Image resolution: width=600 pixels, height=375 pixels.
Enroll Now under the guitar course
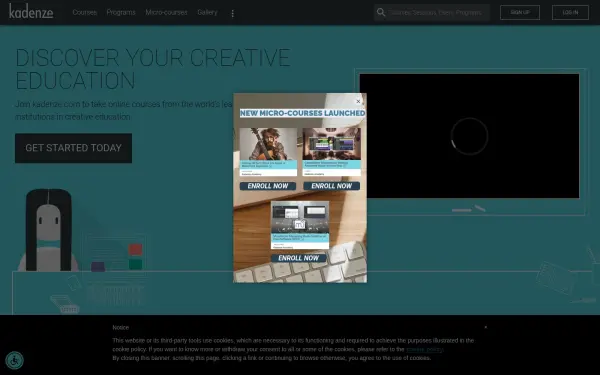coord(268,186)
